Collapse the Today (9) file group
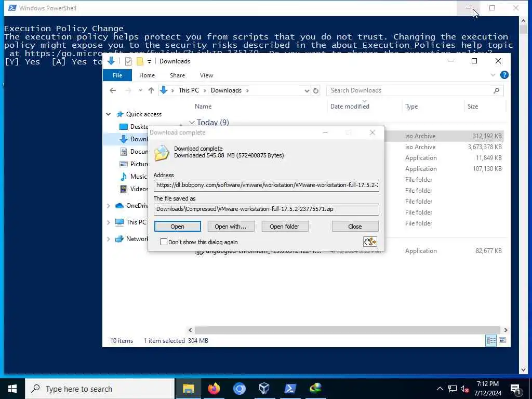This screenshot has height=399, width=532. point(192,123)
